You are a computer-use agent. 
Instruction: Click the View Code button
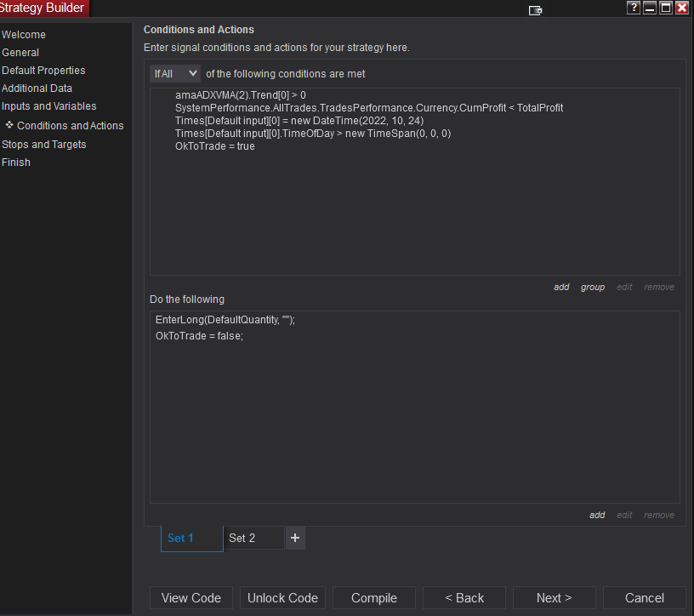pyautogui.click(x=191, y=598)
